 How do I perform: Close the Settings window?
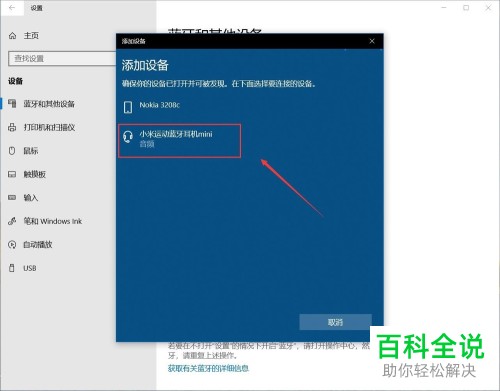(x=488, y=8)
